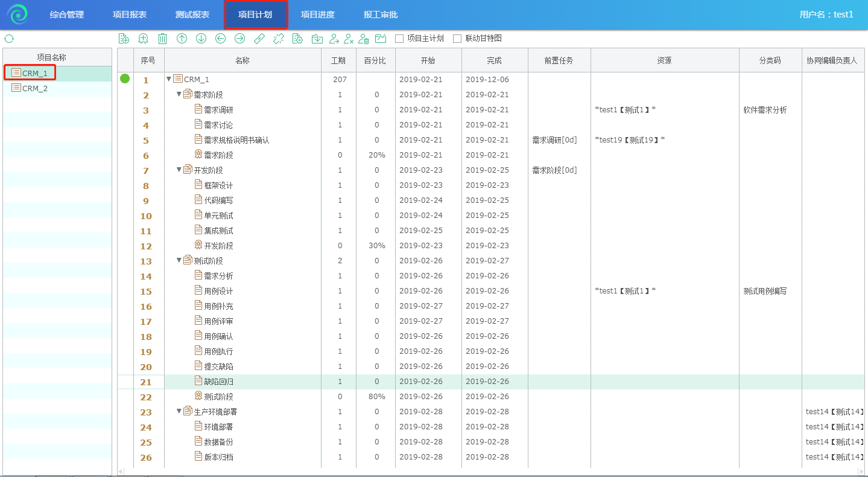Toggle the 联动甘特图 checkbox
Viewport: 868px width, 477px height.
point(457,39)
